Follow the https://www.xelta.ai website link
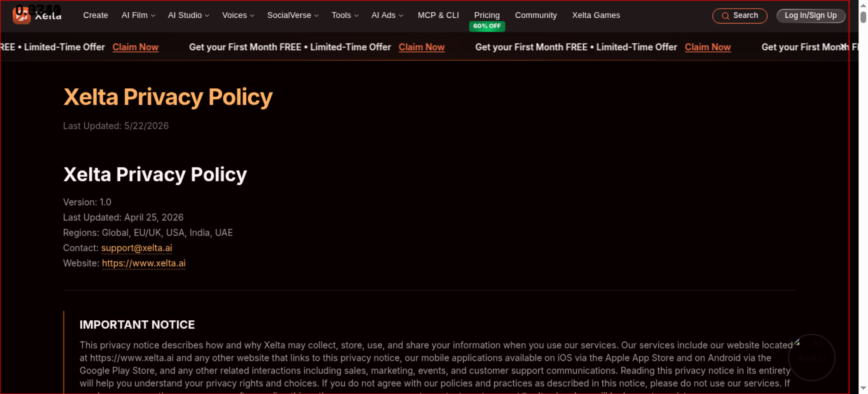This screenshot has width=868, height=394. 144,263
